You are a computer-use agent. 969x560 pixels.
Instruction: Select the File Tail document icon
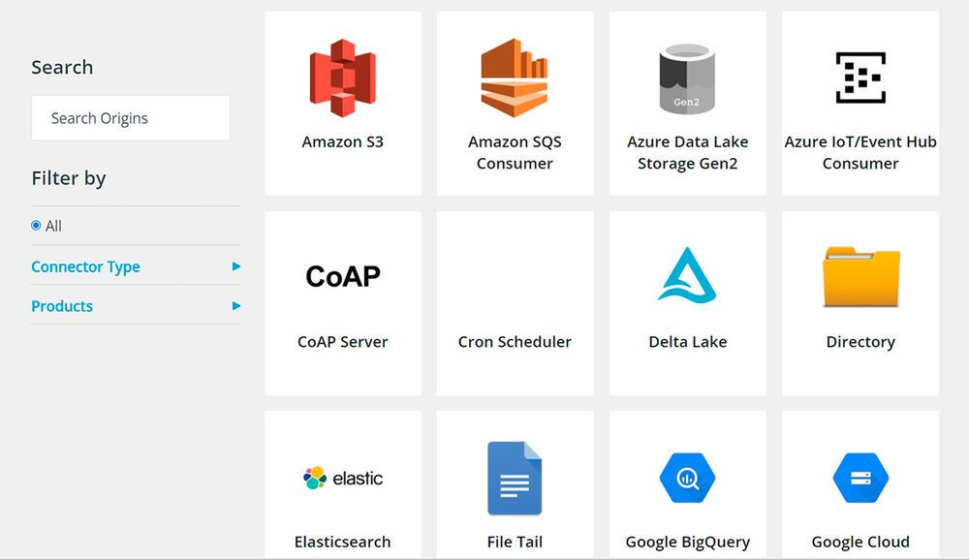pos(515,477)
